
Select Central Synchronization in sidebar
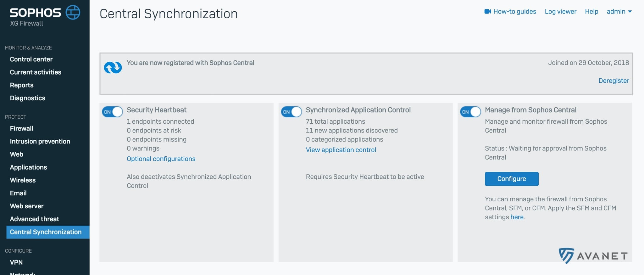pyautogui.click(x=48, y=232)
